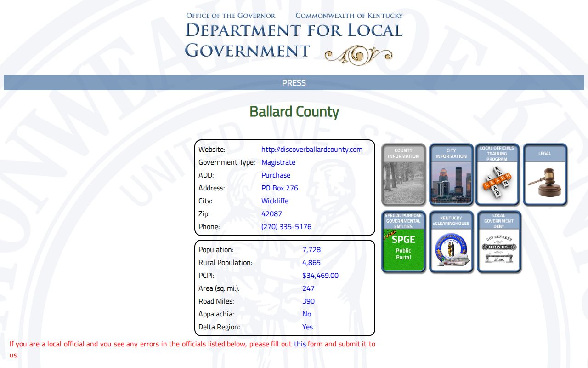Open the 'this' form link
Screen dimensions: 588x368
point(300,344)
